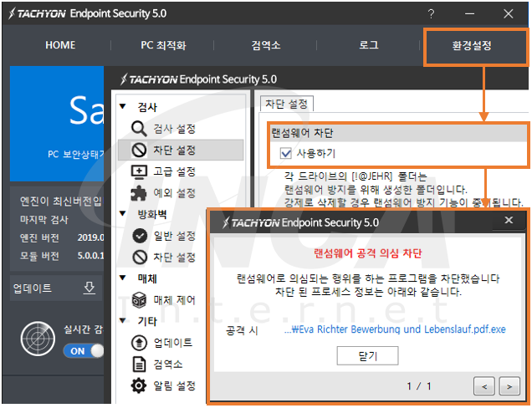This screenshot has width=532, height=408.
Task: Collapse the 기타 tree section
Action: pyautogui.click(x=123, y=320)
